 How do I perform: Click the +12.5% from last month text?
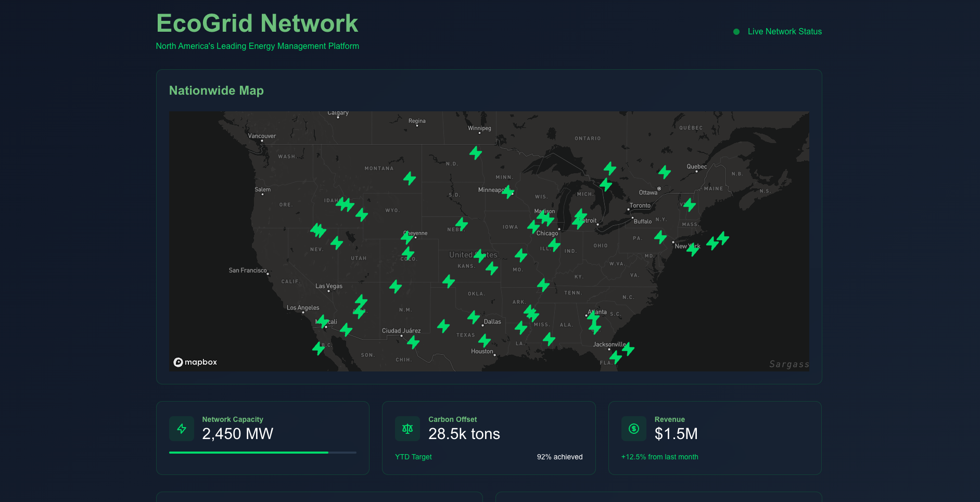click(659, 457)
